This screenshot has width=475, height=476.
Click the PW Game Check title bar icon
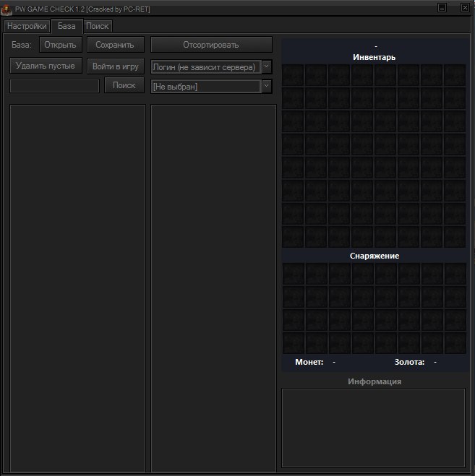[x=7, y=9]
